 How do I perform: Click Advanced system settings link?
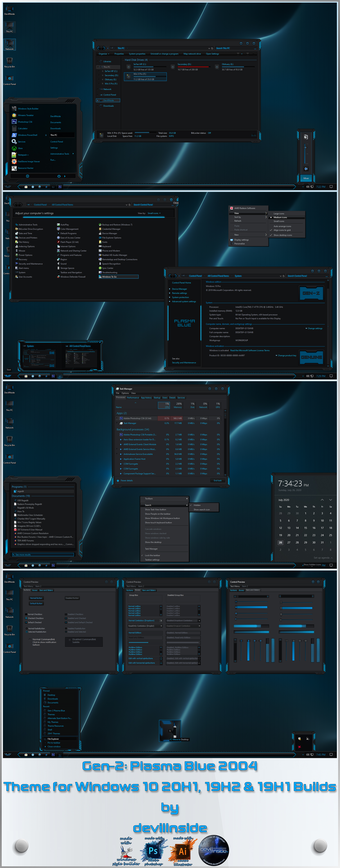184,301
